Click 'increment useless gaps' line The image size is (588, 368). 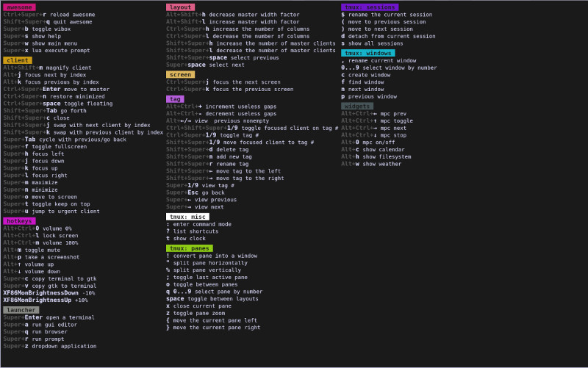point(221,107)
